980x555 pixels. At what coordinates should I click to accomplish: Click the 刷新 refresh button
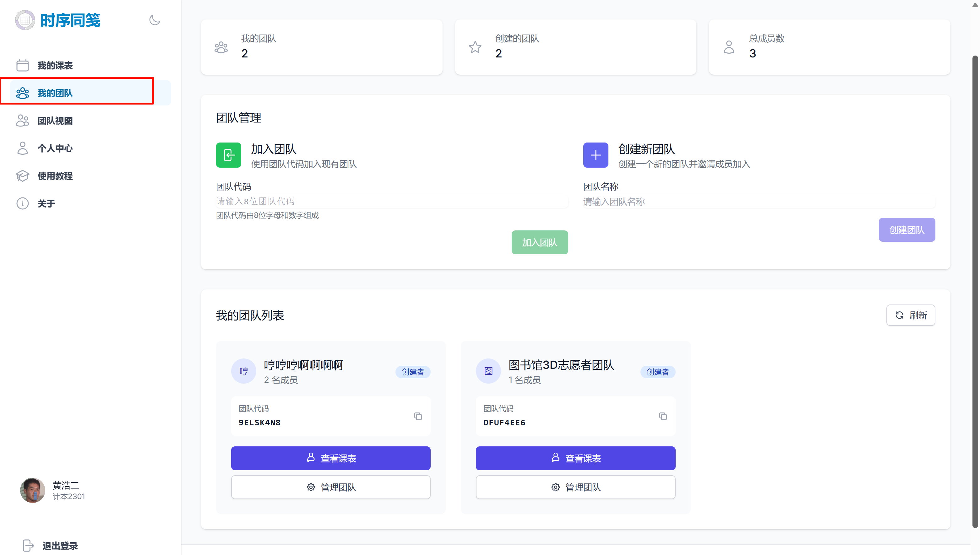[910, 315]
